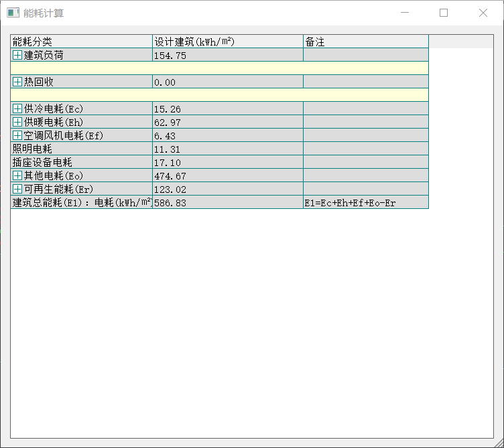Click the 能耗分类 column header
The height and width of the screenshot is (448, 504).
click(81, 42)
